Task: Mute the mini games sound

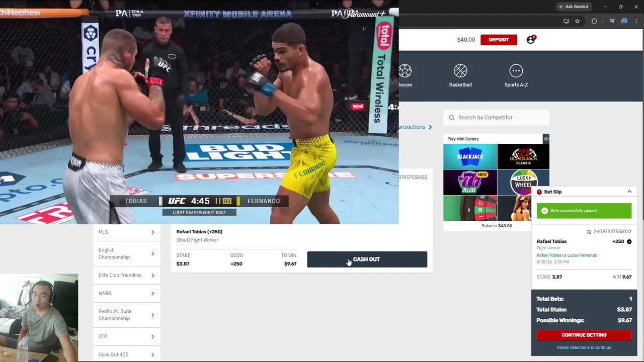Action: tap(546, 139)
